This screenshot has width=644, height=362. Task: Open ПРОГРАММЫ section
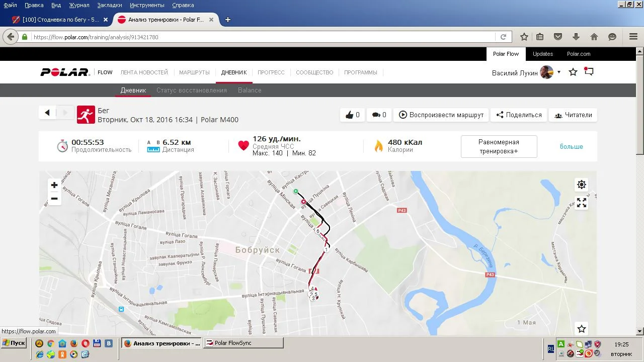click(361, 72)
